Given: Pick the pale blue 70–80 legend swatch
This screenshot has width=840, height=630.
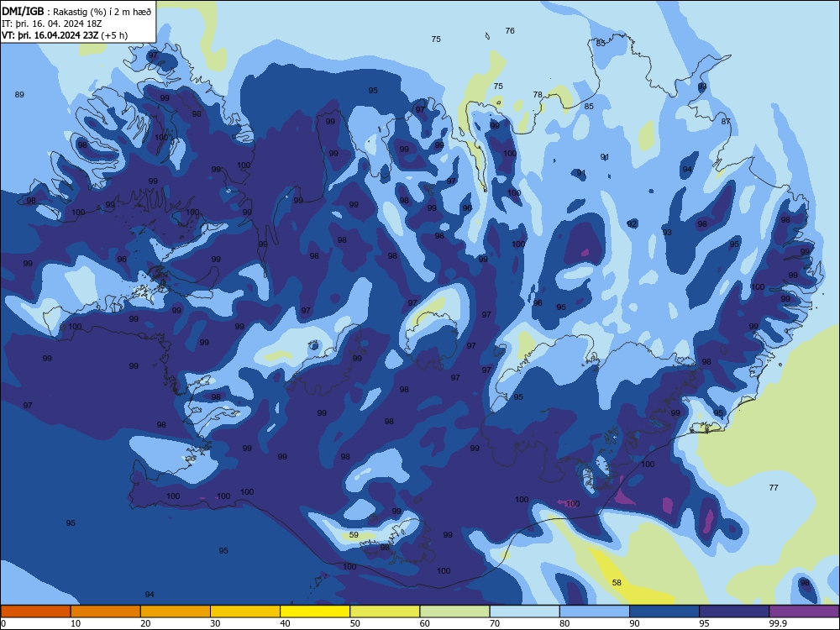Looking at the screenshot, I should pyautogui.click(x=525, y=612).
